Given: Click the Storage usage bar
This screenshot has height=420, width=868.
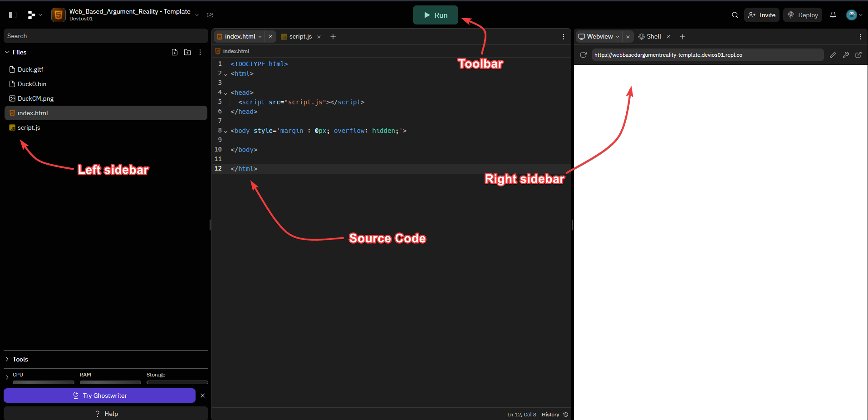Looking at the screenshot, I should [177, 382].
